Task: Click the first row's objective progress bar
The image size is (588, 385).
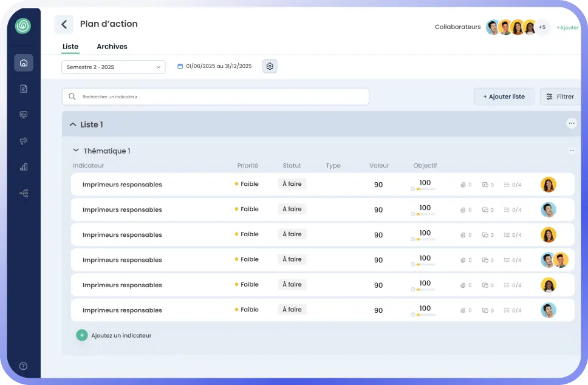Action: point(425,189)
